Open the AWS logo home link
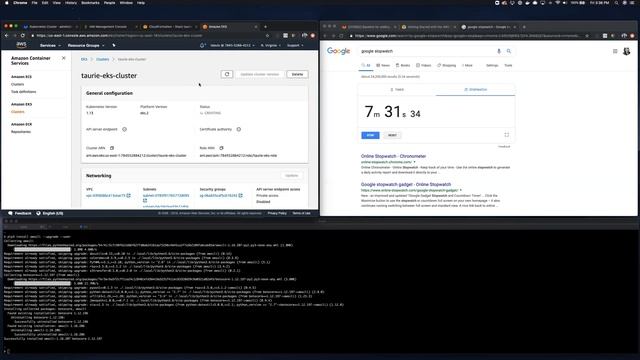Viewport: 640px width, 360px height. (x=21, y=45)
